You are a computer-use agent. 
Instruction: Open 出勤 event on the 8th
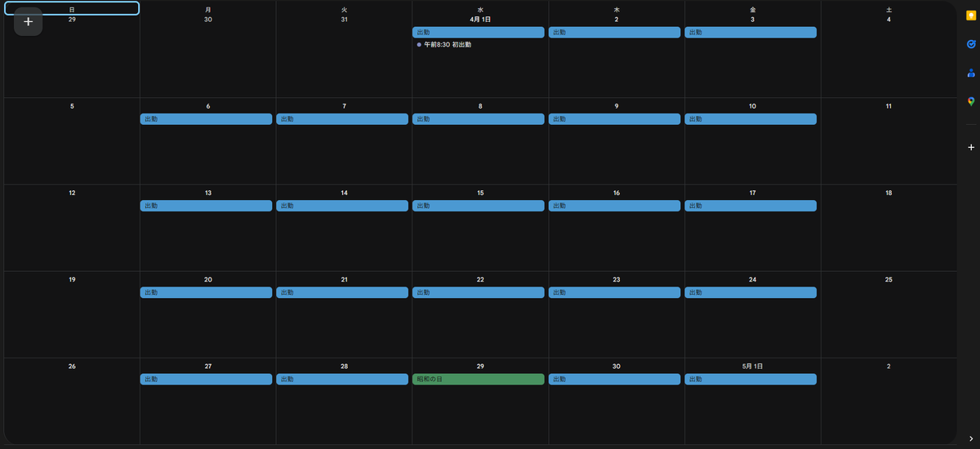(479, 119)
